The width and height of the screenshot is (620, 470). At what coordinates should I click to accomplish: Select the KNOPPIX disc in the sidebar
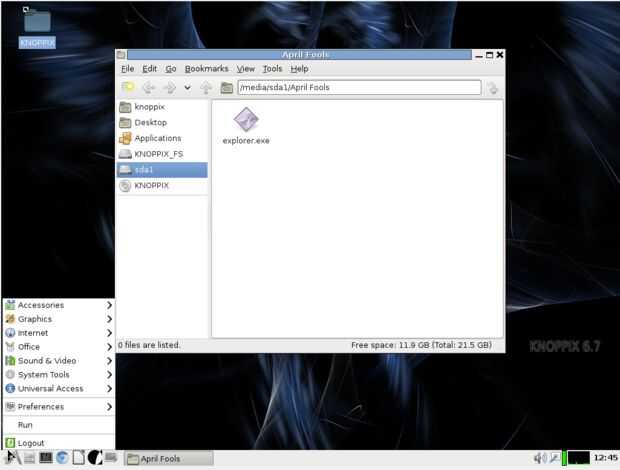(162, 185)
